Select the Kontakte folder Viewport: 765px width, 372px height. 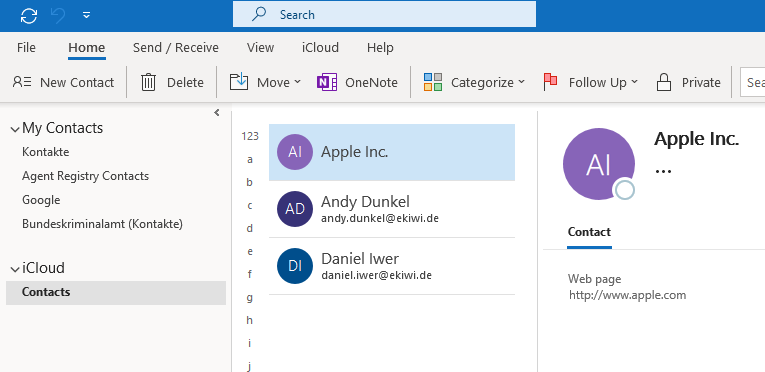[46, 152]
